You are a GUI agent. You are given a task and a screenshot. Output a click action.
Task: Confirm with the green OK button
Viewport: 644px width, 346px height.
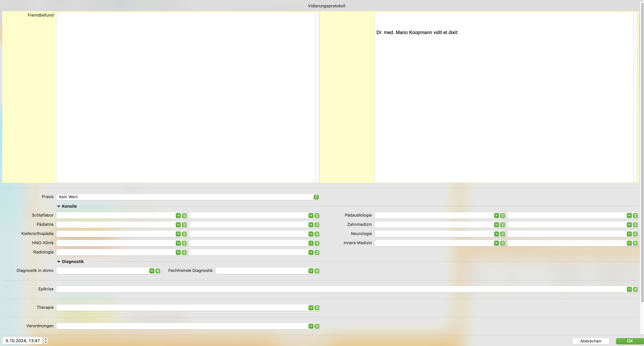(630, 341)
